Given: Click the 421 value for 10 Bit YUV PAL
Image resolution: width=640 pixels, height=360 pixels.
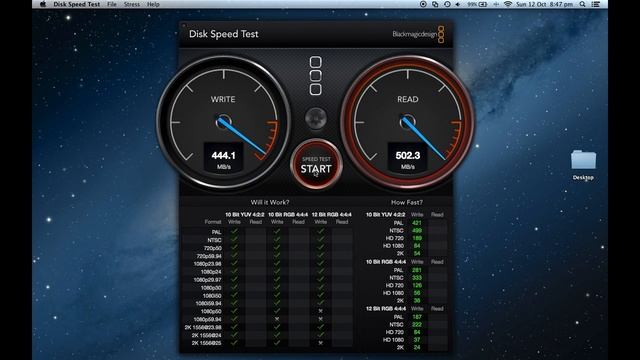Looking at the screenshot, I should 417,223.
